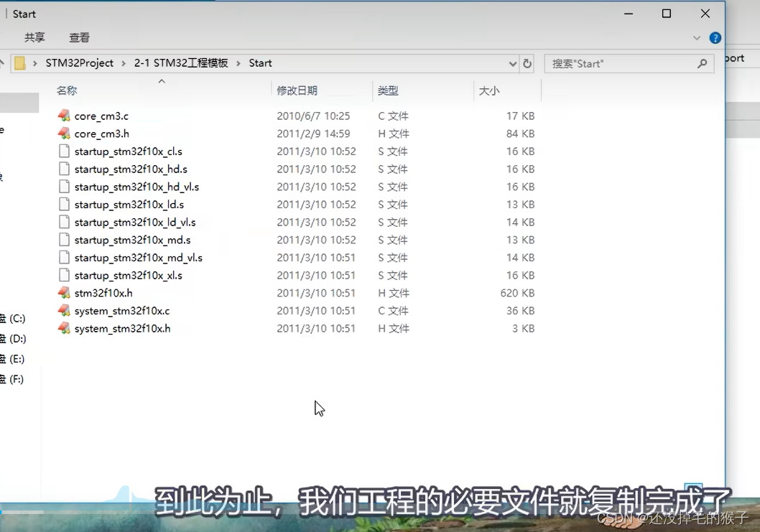Switch to the 共享 ribbon tab
The image size is (760, 532).
34,37
